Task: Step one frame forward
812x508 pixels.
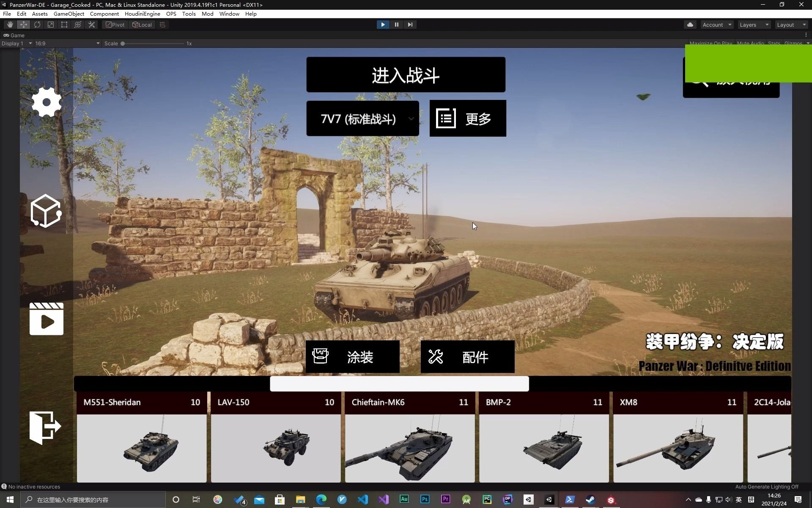Action: [410, 25]
